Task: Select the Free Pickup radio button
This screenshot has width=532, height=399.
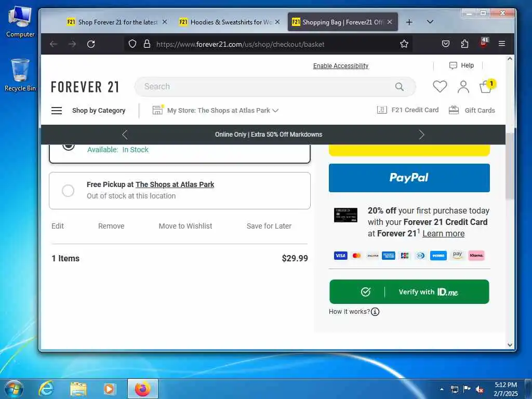Action: (x=68, y=191)
